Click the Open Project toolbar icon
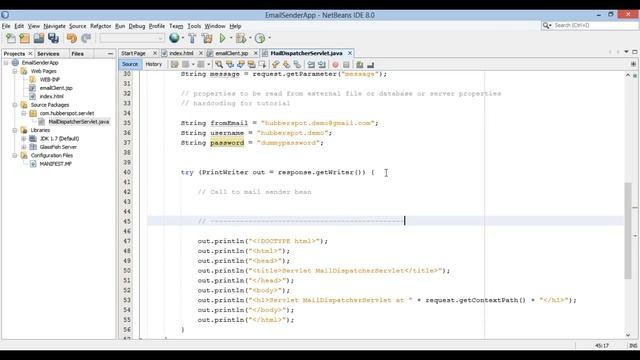The height and width of the screenshot is (360, 640). pos(39,38)
